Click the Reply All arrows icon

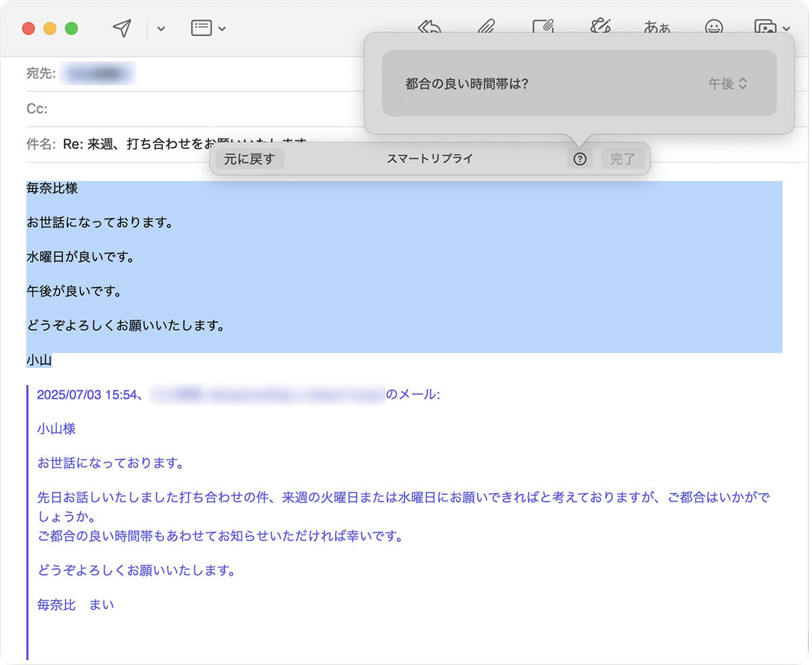pos(430,28)
